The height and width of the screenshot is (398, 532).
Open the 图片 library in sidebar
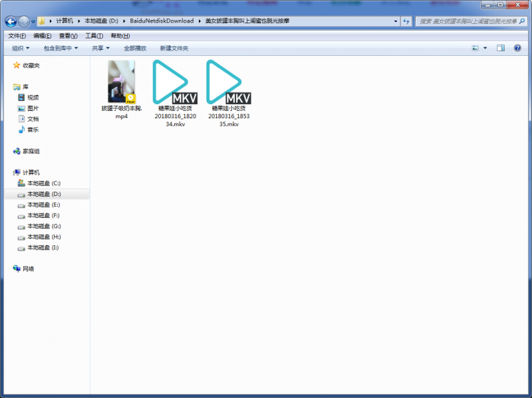33,108
